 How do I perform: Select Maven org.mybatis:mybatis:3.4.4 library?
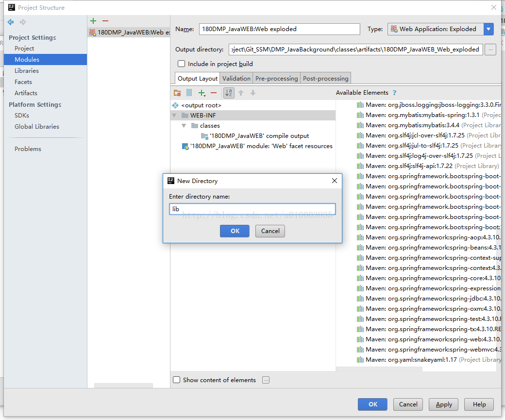pos(429,125)
